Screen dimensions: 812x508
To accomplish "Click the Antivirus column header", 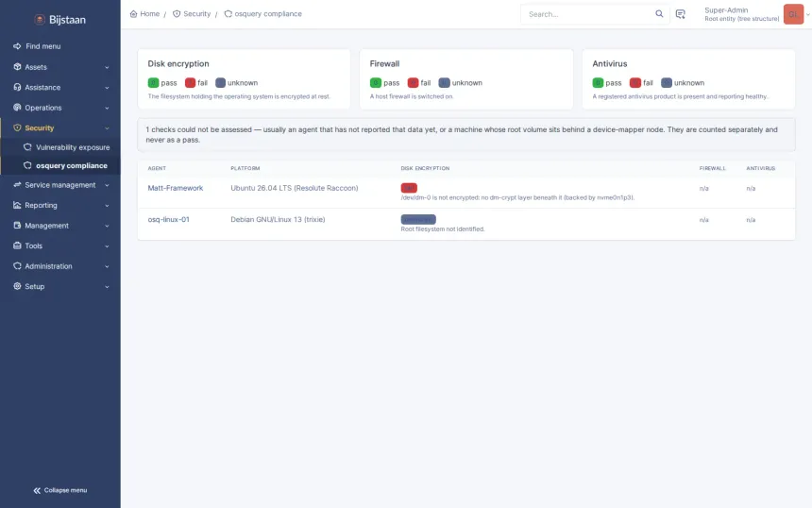I will coord(761,168).
